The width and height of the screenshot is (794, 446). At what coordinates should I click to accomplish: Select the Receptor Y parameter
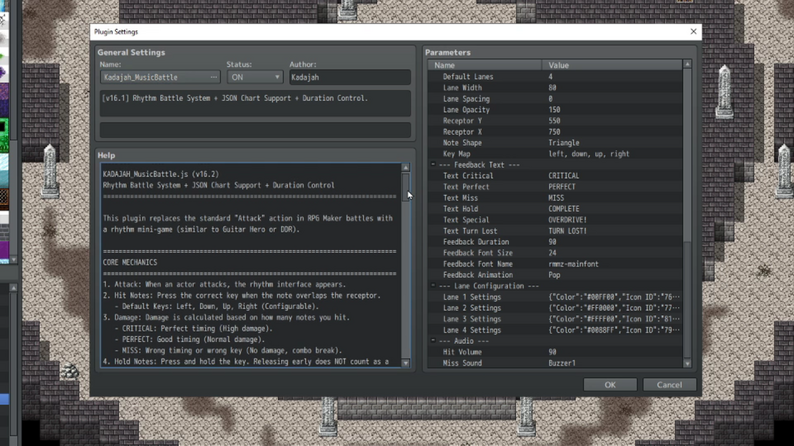pos(555,120)
